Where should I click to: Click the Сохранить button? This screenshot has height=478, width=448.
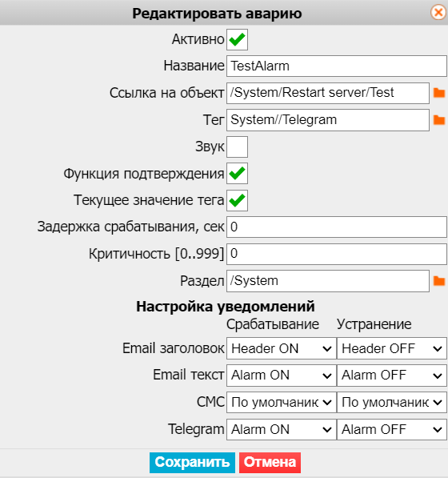click(x=192, y=462)
